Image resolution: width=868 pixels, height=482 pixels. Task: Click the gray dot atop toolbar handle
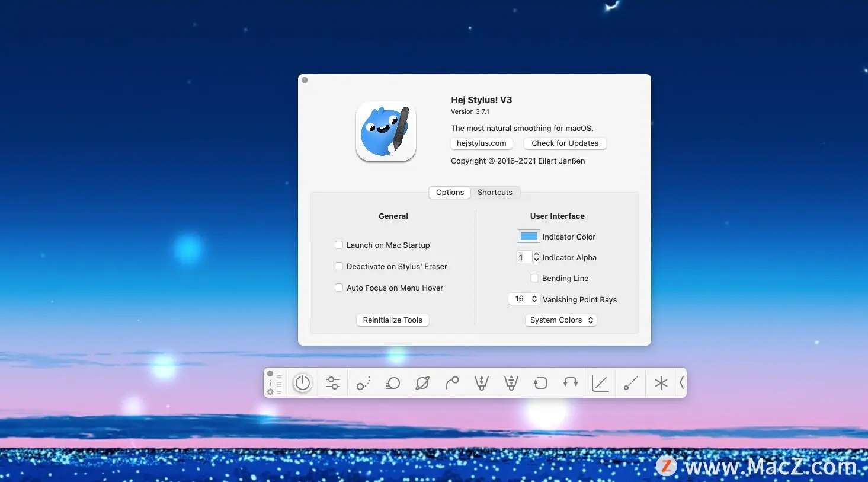pyautogui.click(x=270, y=374)
